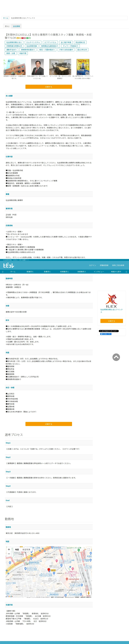Click the テレワーク制度あり tag
The image size is (129, 644).
point(70,46)
